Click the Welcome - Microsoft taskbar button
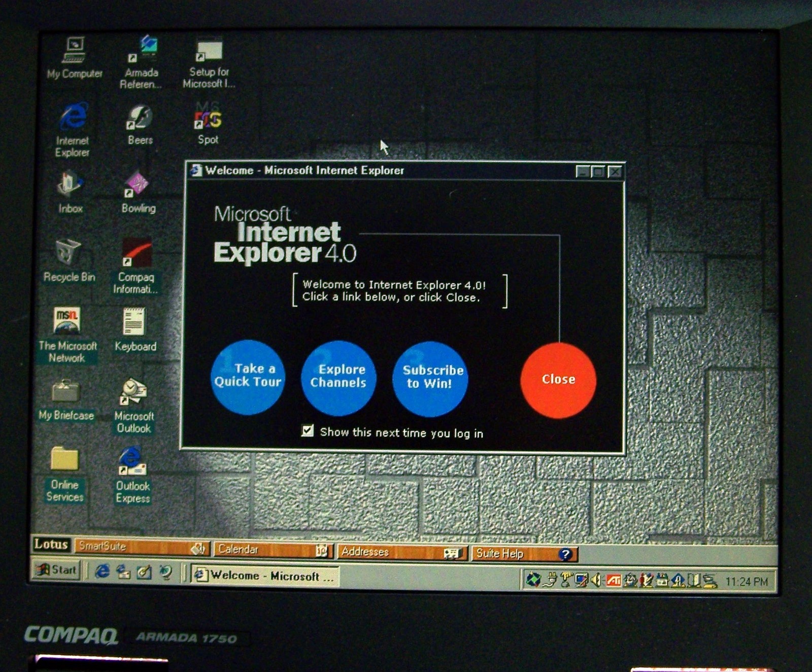812x672 pixels. click(265, 576)
